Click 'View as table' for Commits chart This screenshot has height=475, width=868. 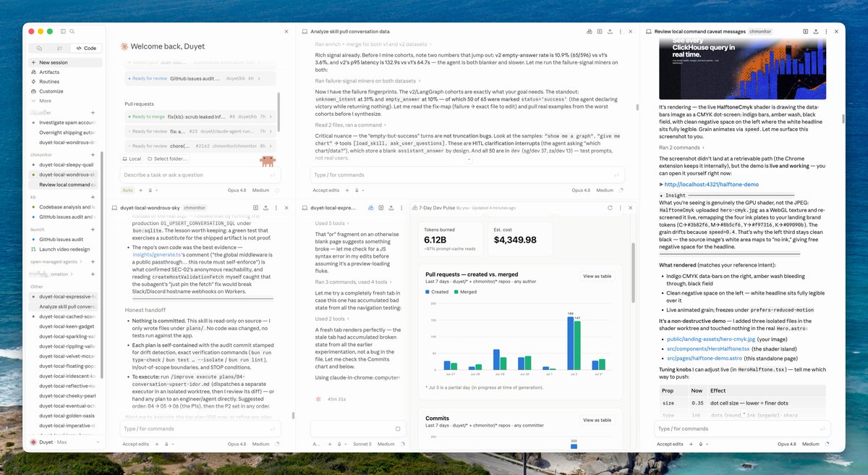click(x=597, y=420)
